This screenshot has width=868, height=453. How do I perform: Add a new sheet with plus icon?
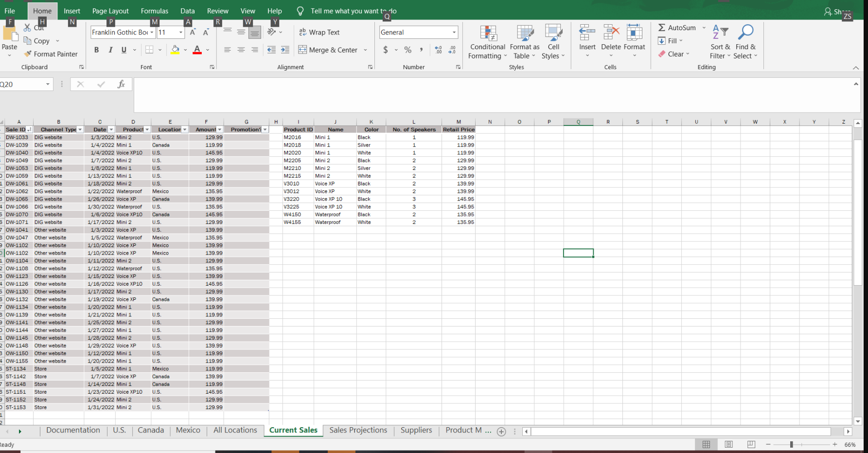501,432
